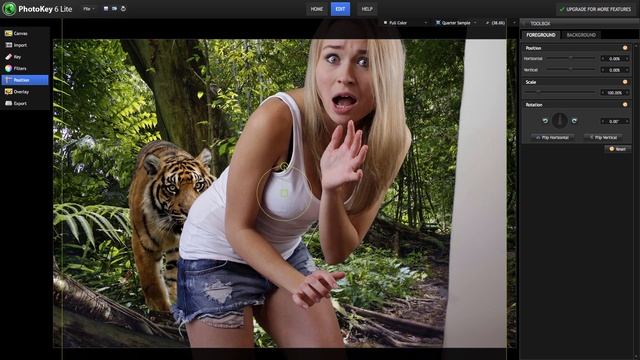Click the round orange icon in Position header
This screenshot has height=360, width=640.
625,48
